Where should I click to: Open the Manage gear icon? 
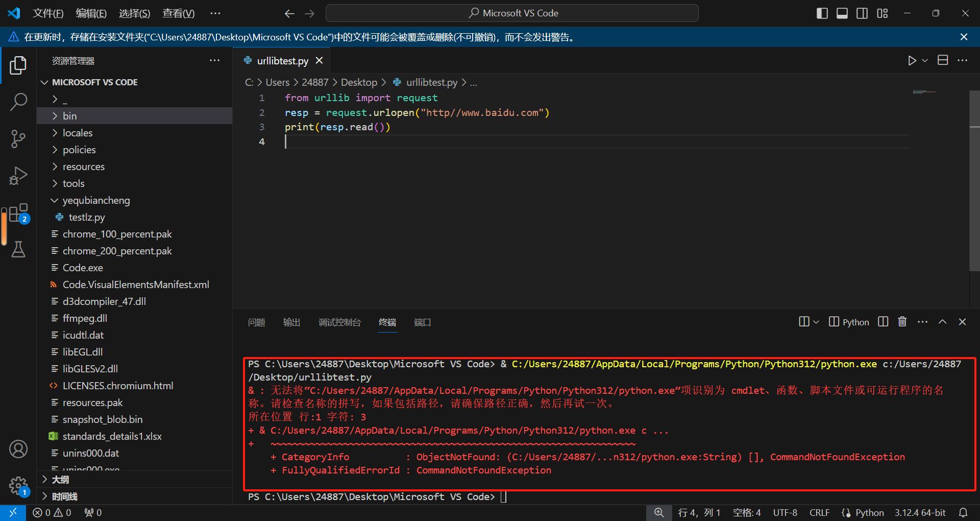[18, 486]
